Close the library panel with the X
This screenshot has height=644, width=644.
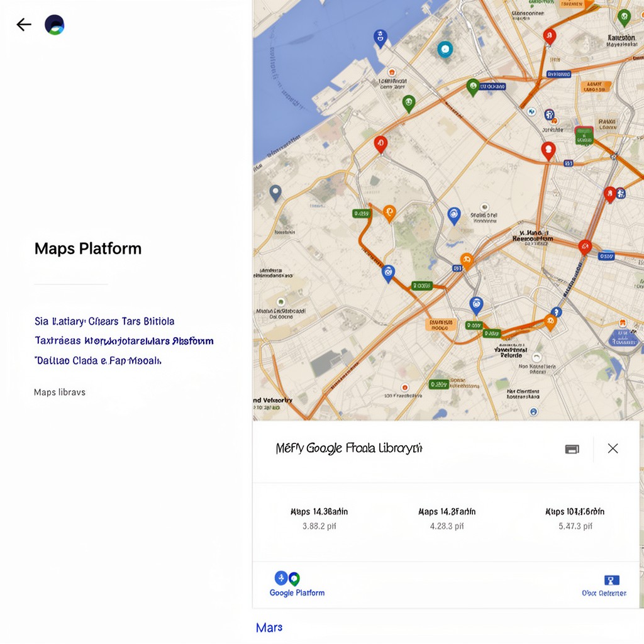tap(613, 448)
